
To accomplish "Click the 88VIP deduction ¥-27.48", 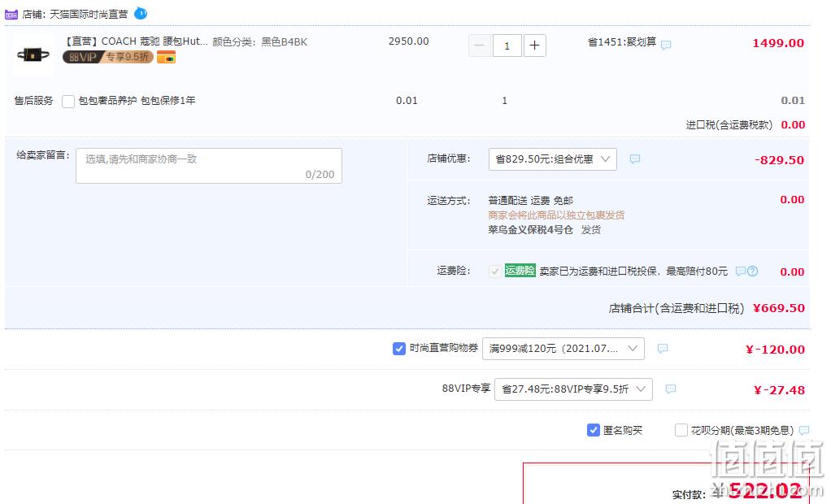I will pyautogui.click(x=779, y=390).
